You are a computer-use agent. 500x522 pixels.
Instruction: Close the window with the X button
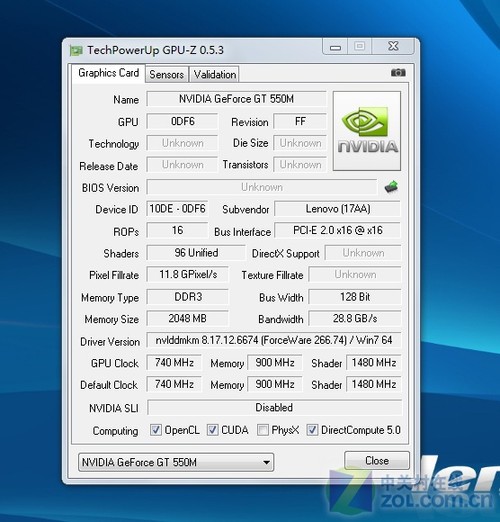tap(393, 46)
